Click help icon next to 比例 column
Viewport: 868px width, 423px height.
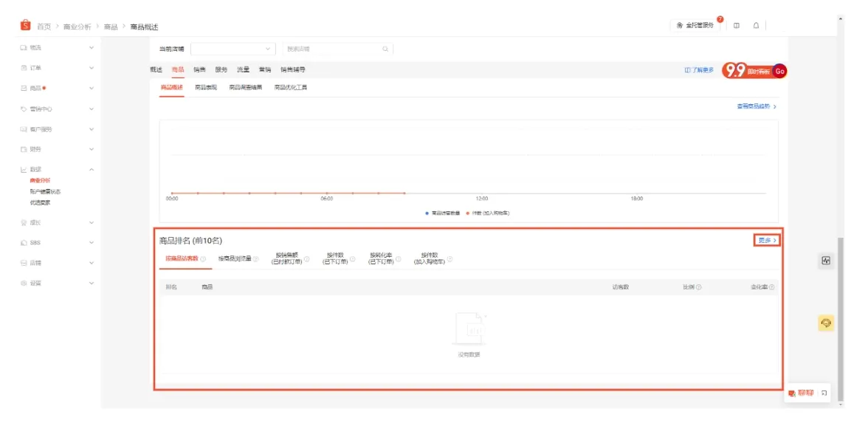coord(699,287)
